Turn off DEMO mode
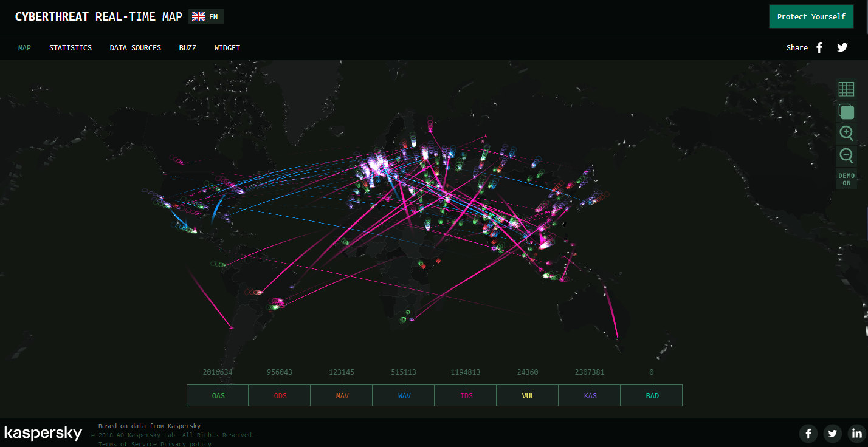The image size is (868, 447). pyautogui.click(x=846, y=179)
